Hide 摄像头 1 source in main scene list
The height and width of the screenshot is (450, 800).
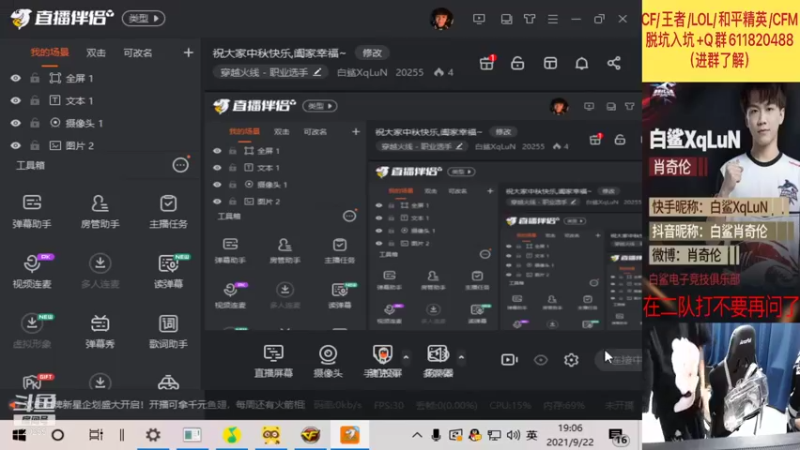point(16,123)
